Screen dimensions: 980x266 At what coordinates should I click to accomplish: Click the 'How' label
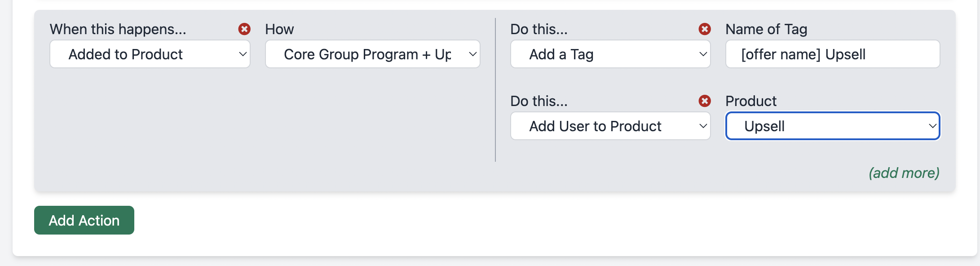(279, 29)
